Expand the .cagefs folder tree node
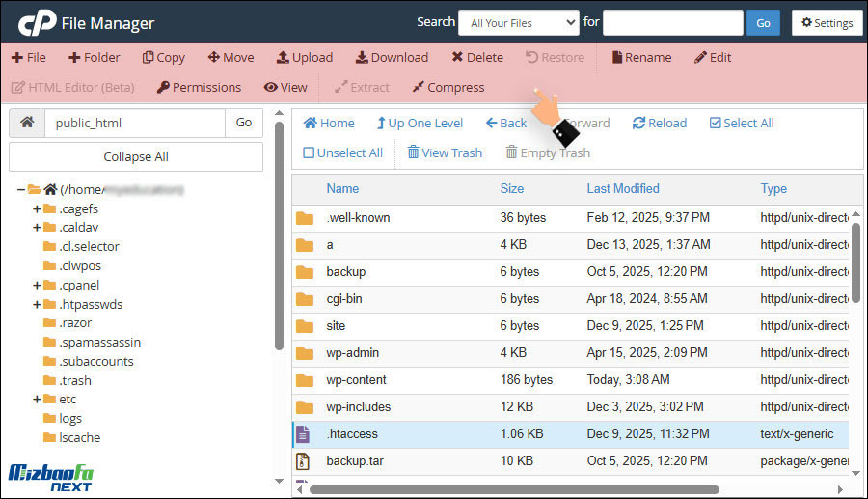Viewport: 868px width, 499px height. point(37,209)
